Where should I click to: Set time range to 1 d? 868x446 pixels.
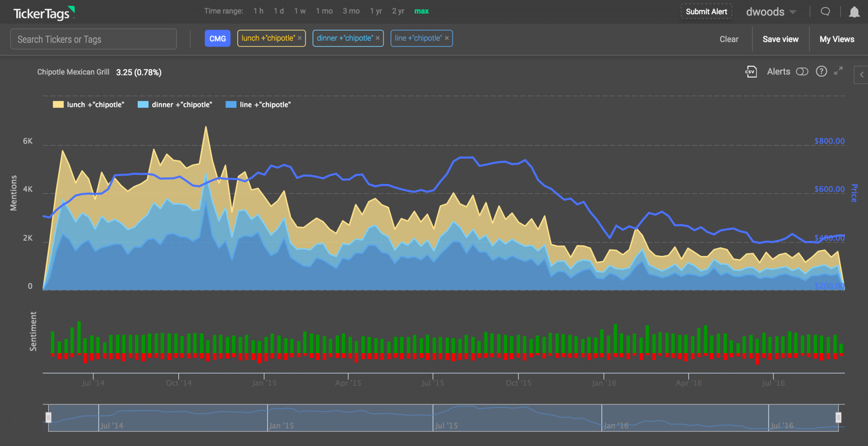coord(278,11)
